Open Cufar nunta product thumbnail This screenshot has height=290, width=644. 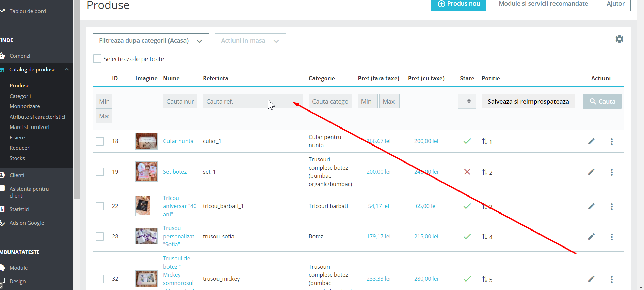coord(146,141)
